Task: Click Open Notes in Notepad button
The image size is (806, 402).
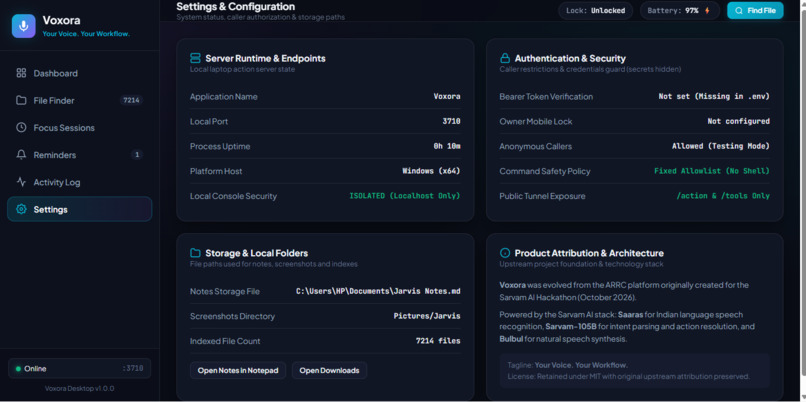Action: point(238,370)
